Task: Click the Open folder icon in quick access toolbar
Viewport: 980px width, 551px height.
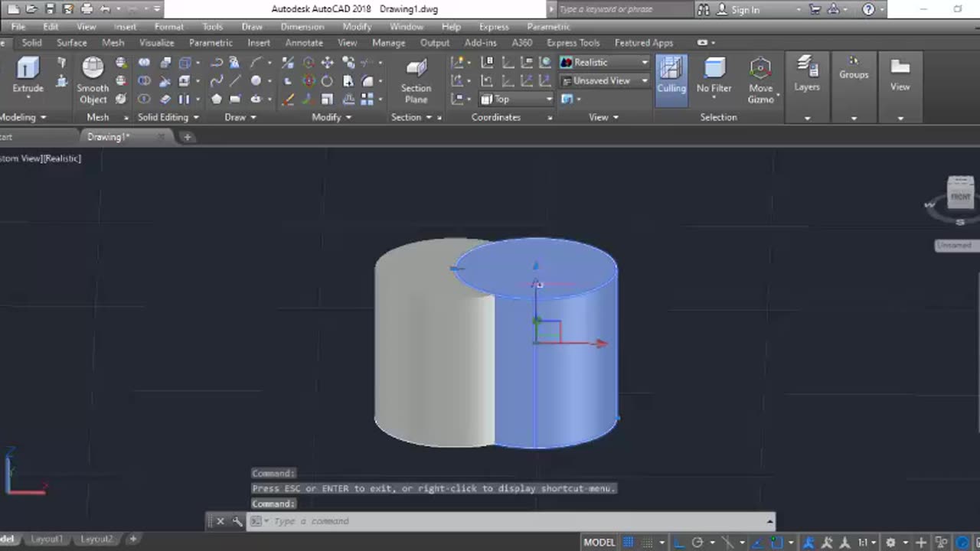Action: 31,9
